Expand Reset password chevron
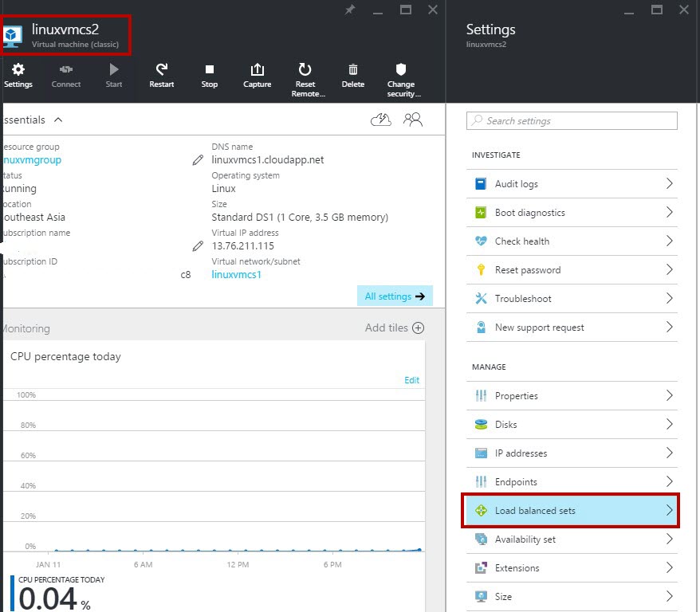The image size is (700, 612). click(x=669, y=269)
